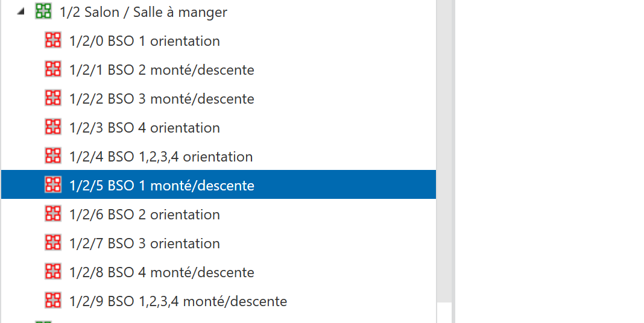Click the red icon beside 1/2/0 BSO 1 orientation
644x323 pixels.
(x=53, y=40)
